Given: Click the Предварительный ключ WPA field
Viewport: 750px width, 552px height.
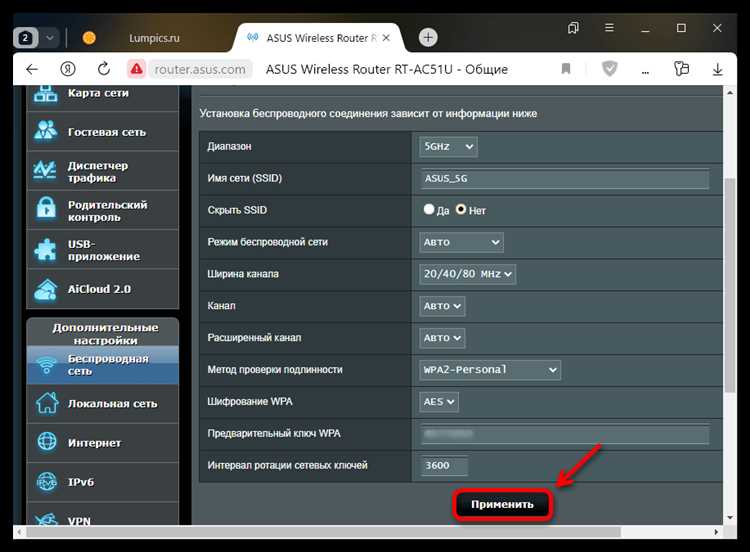Looking at the screenshot, I should coord(565,434).
